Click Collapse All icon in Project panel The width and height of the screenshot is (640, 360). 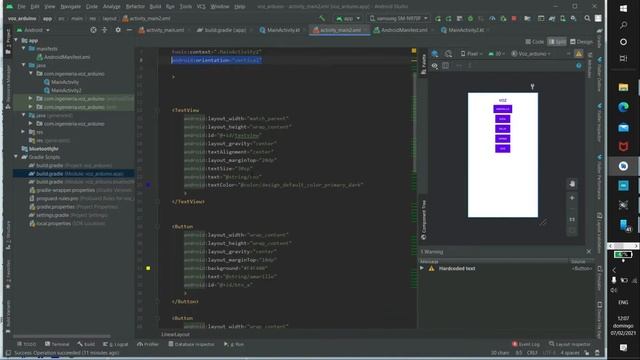pos(104,30)
